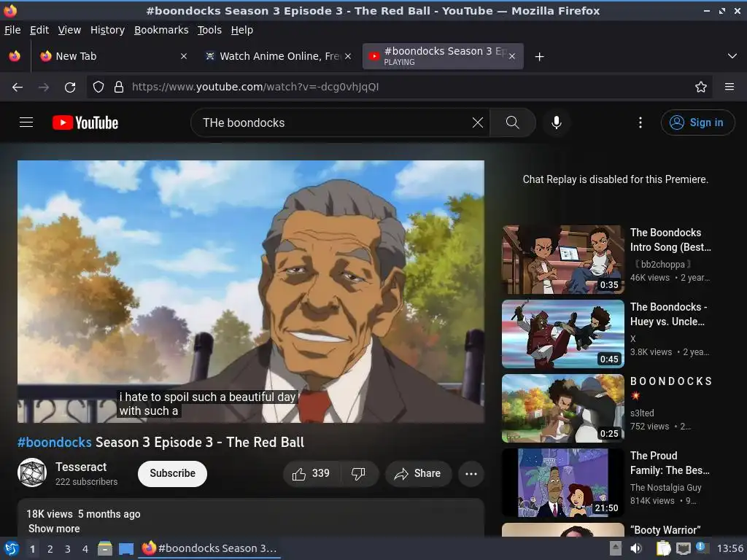Image resolution: width=747 pixels, height=560 pixels.
Task: Open Firefox View icon in the tab bar
Action: coord(15,56)
